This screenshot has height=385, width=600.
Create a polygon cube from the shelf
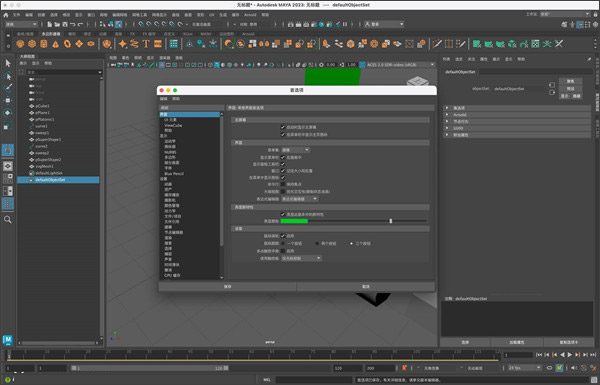point(32,44)
